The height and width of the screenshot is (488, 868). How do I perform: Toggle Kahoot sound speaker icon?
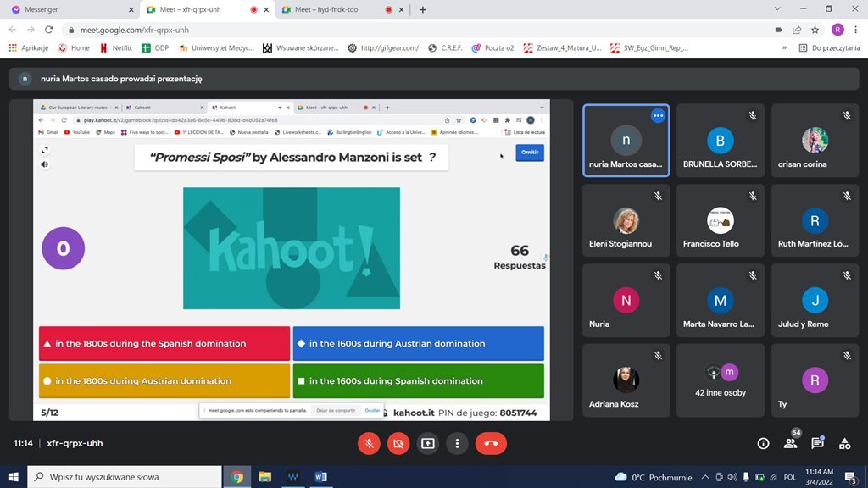click(45, 164)
